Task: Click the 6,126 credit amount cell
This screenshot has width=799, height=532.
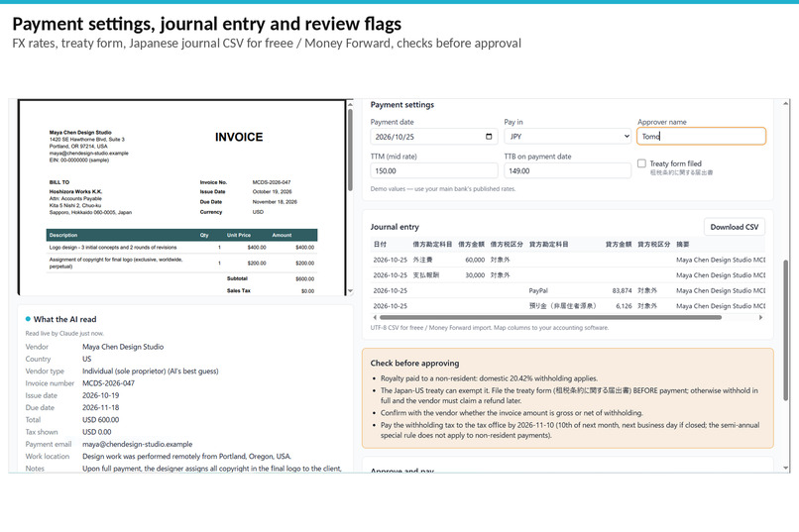Action: point(624,306)
